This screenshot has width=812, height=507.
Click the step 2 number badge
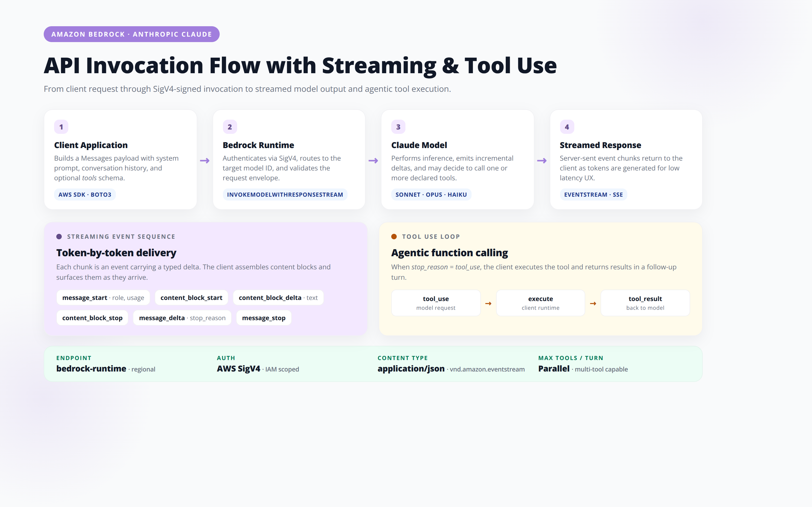(230, 127)
